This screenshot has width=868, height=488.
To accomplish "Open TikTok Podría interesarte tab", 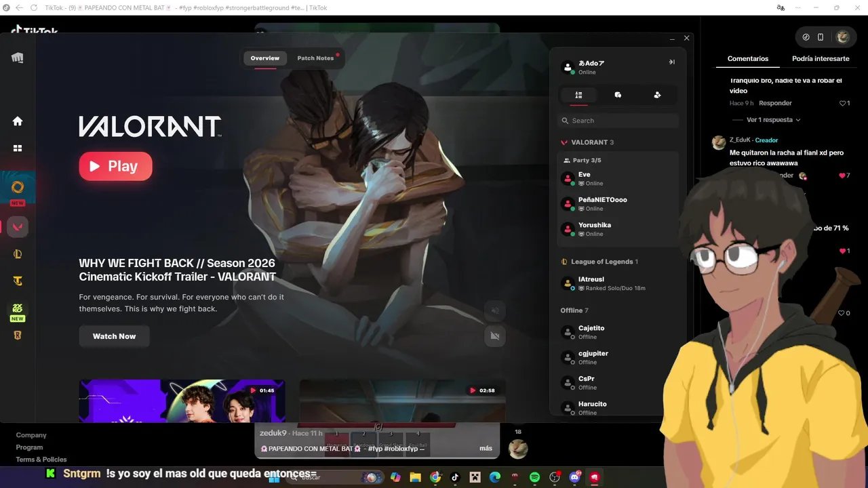I will [821, 59].
